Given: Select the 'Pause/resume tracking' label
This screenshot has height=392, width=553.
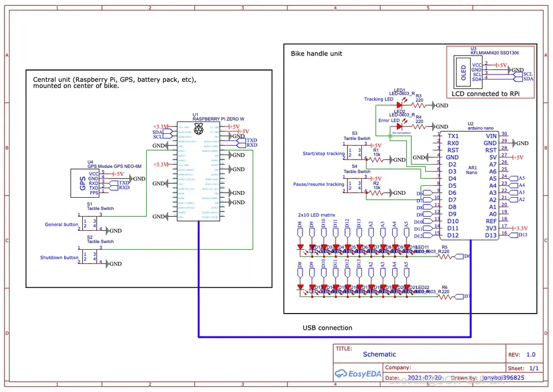Looking at the screenshot, I should (x=318, y=184).
